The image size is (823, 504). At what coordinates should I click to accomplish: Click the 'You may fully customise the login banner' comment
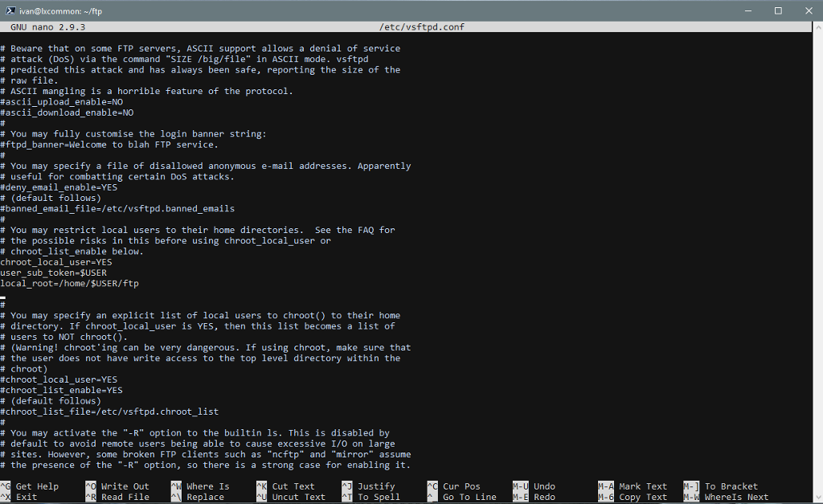[x=133, y=134]
